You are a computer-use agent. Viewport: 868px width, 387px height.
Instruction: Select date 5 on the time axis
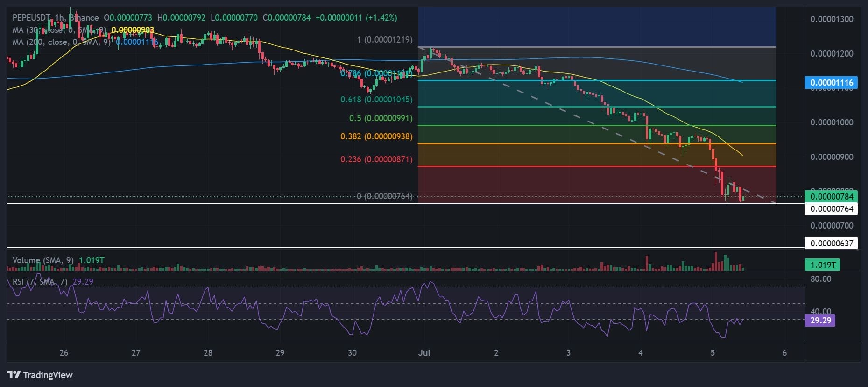pyautogui.click(x=713, y=353)
